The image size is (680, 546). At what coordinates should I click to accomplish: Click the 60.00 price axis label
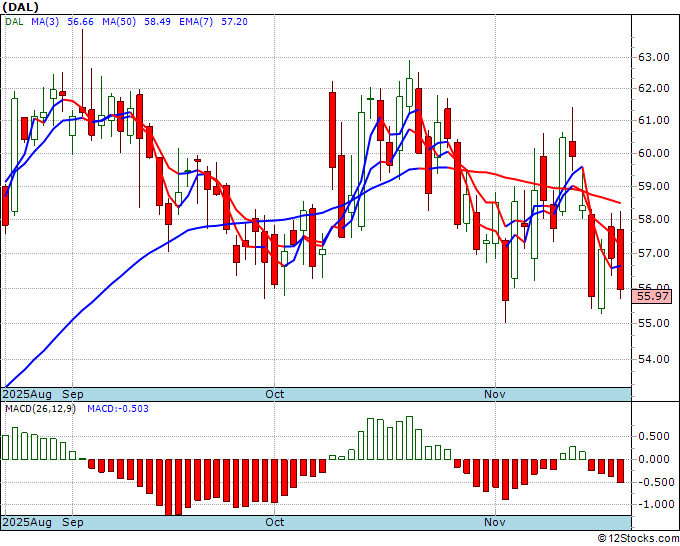(x=654, y=153)
